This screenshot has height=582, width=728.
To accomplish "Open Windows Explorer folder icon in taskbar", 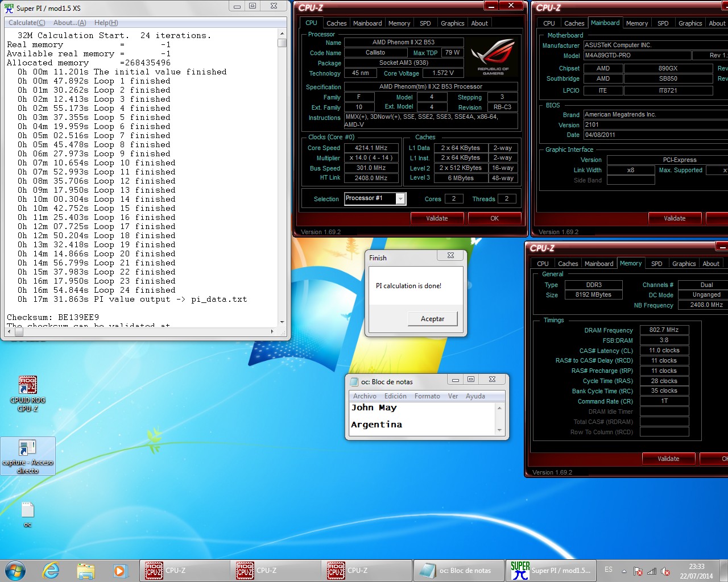I will 85,571.
